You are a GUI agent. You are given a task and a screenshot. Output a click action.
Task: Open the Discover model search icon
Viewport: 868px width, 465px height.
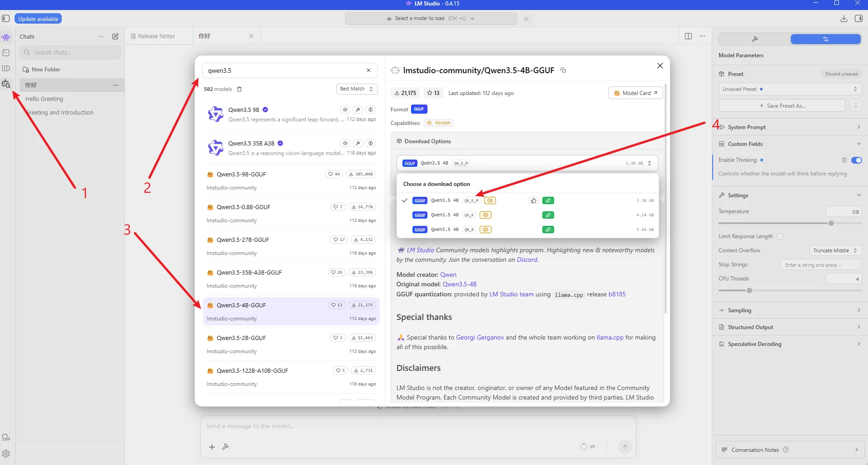pyautogui.click(x=6, y=84)
